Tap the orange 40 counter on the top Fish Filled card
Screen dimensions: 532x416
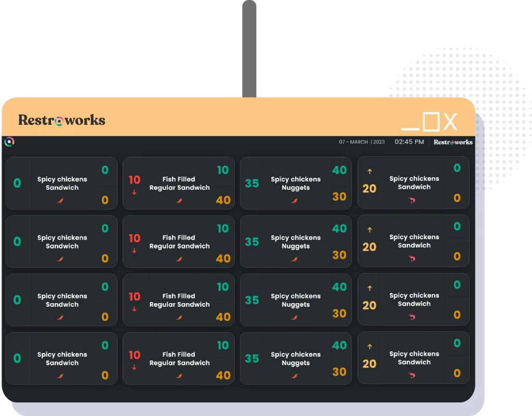[x=223, y=200]
